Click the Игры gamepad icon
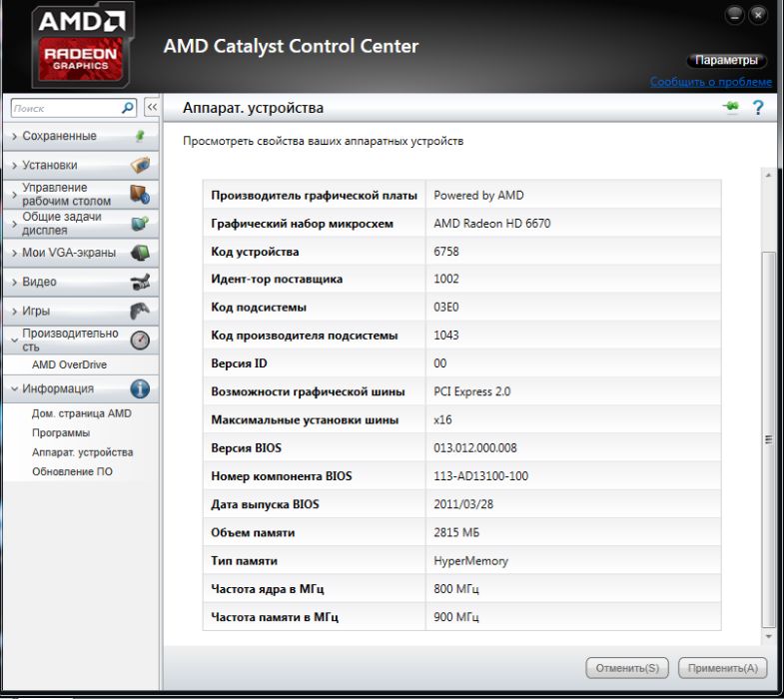This screenshot has height=699, width=784. 140,311
